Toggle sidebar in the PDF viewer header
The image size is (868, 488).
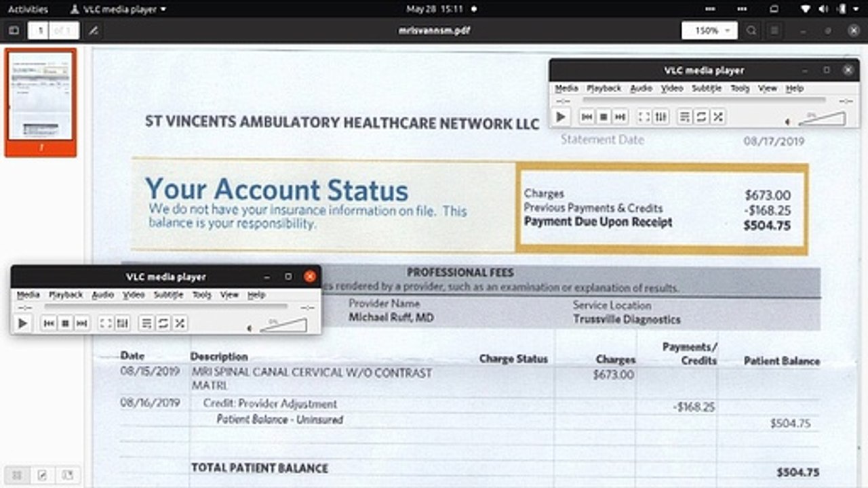click(13, 30)
